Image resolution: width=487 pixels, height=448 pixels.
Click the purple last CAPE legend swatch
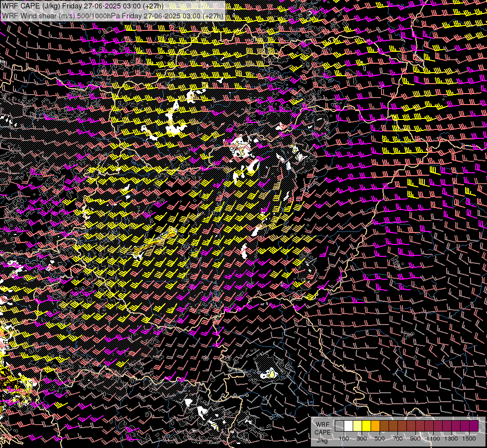[474, 426]
